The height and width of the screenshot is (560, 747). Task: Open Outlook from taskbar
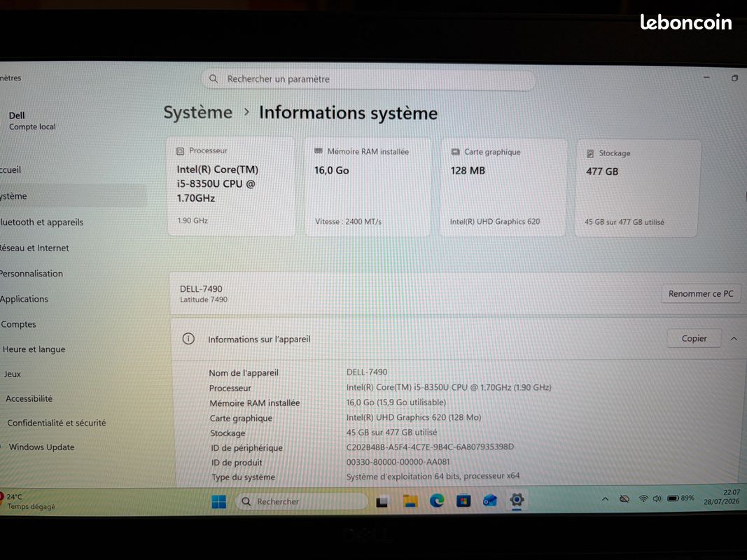[x=490, y=500]
